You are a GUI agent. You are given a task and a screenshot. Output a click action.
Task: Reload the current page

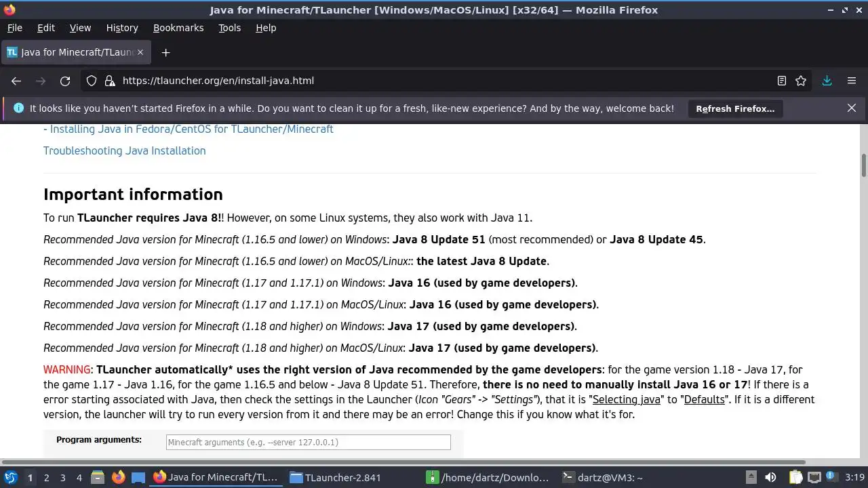[x=65, y=81]
